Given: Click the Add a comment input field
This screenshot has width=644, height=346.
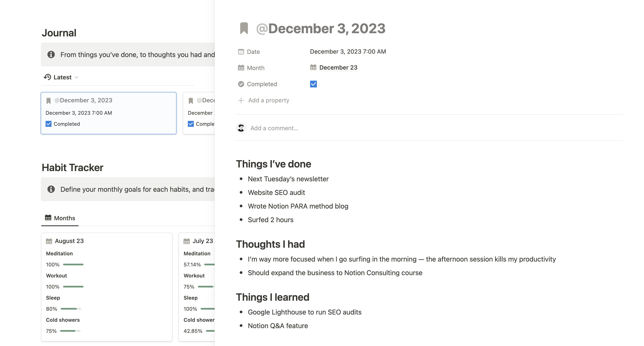Looking at the screenshot, I should click(274, 128).
